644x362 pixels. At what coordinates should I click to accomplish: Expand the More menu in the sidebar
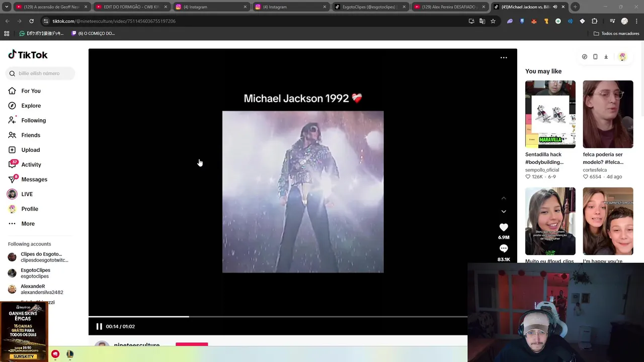tap(28, 224)
